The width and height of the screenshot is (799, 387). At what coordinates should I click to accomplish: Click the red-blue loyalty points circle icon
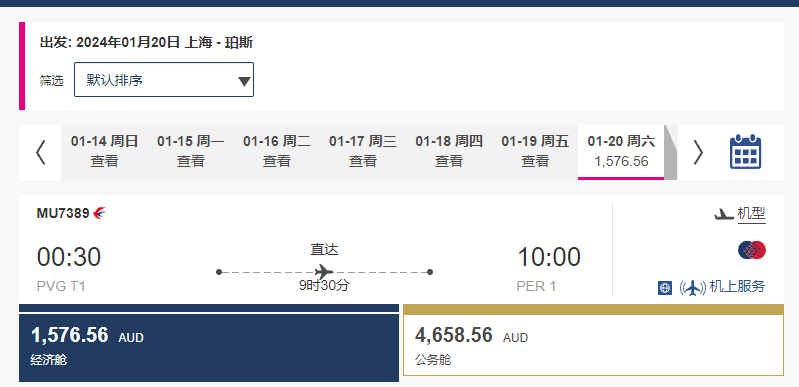[752, 250]
